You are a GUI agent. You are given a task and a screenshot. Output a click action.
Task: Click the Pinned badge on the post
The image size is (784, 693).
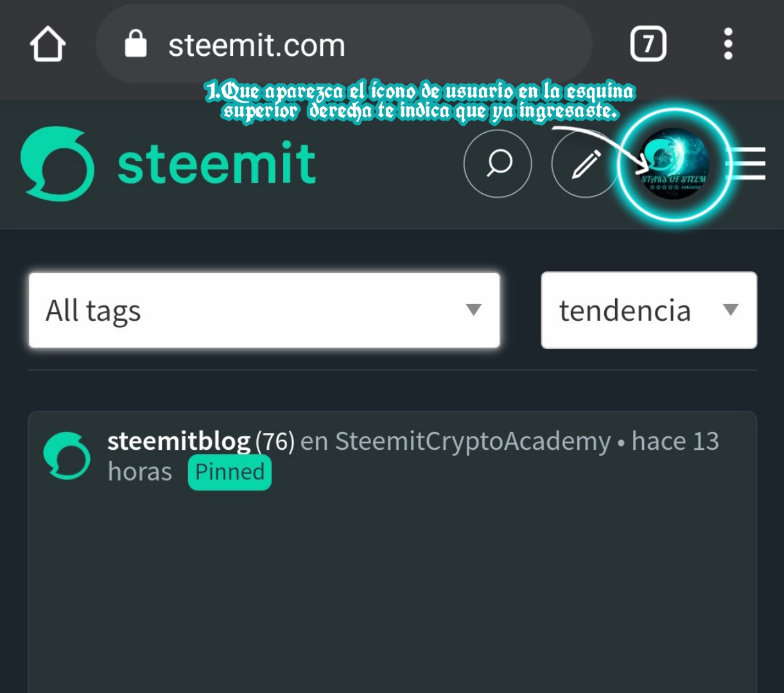[230, 472]
